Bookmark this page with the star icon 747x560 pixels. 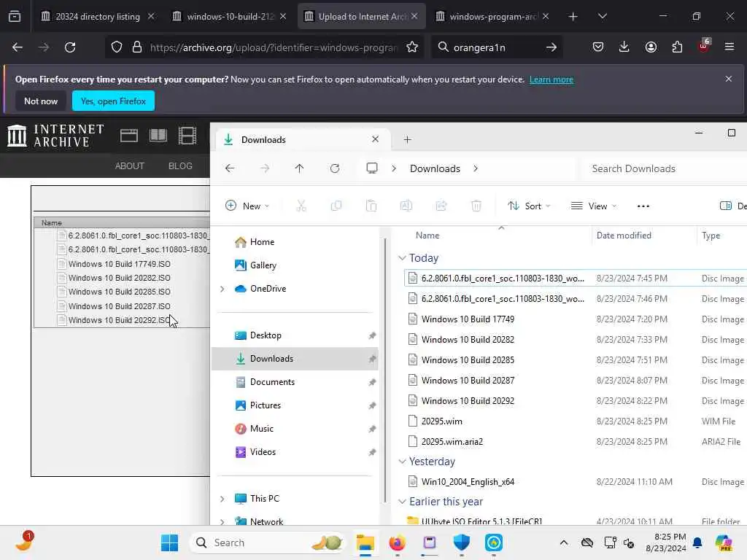(412, 47)
